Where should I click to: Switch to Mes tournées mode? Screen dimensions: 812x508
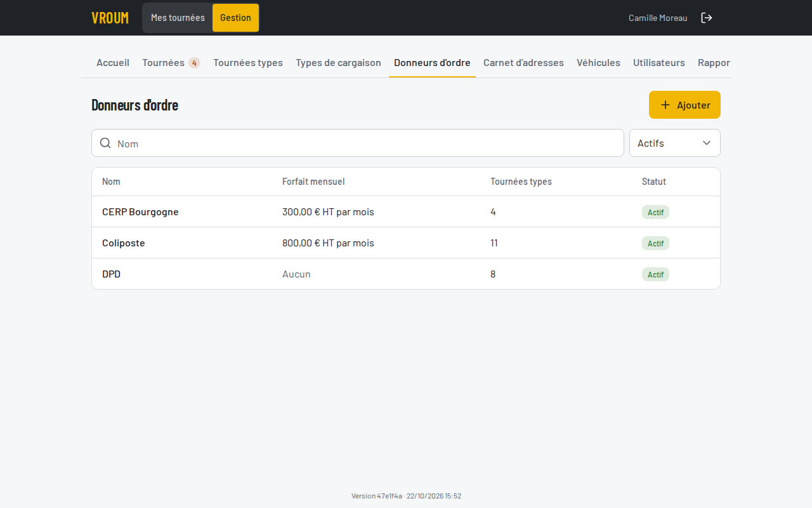178,18
